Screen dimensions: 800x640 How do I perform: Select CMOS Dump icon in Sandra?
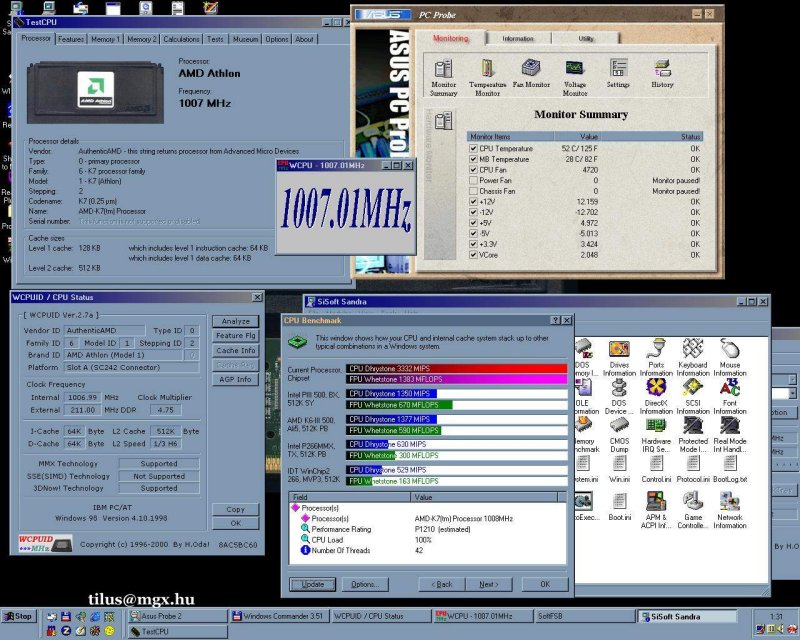coord(619,435)
